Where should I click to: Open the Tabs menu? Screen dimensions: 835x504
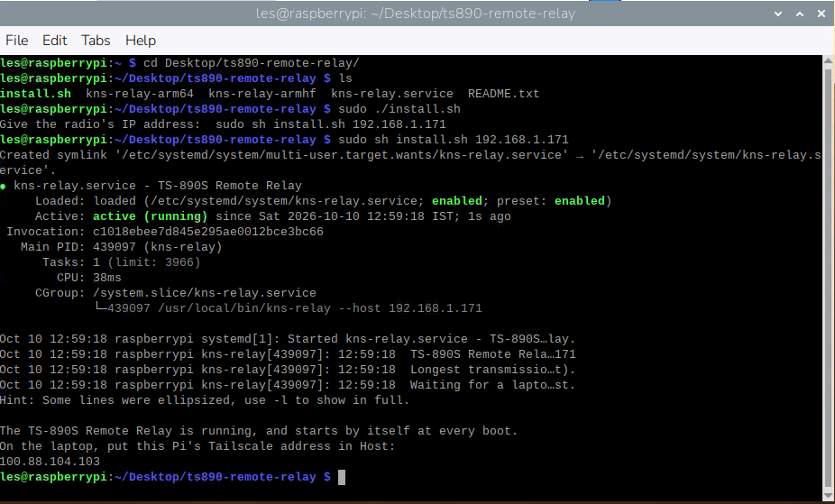click(x=96, y=41)
